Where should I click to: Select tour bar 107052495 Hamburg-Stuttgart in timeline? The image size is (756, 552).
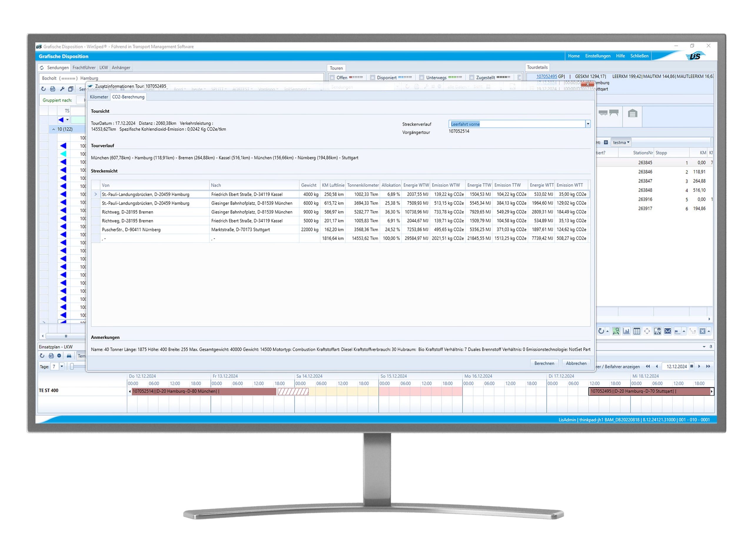(651, 392)
